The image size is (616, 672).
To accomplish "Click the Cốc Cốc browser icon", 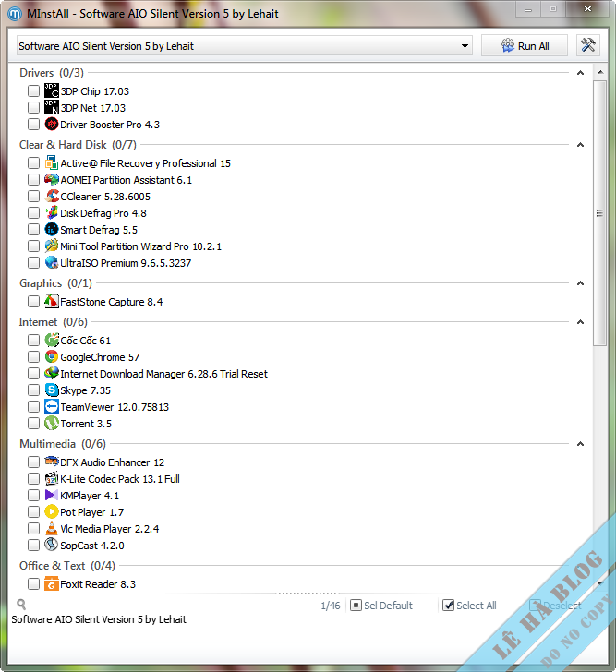I will click(x=52, y=341).
